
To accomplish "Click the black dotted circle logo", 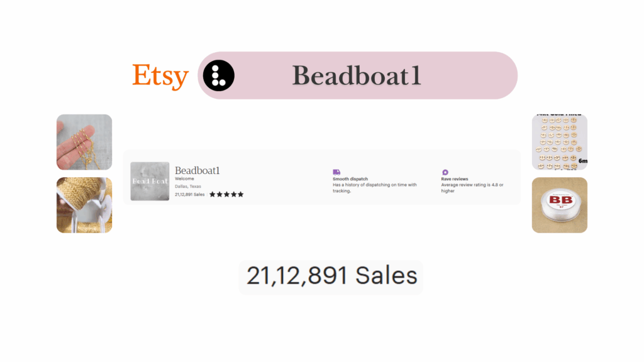I will 218,76.
